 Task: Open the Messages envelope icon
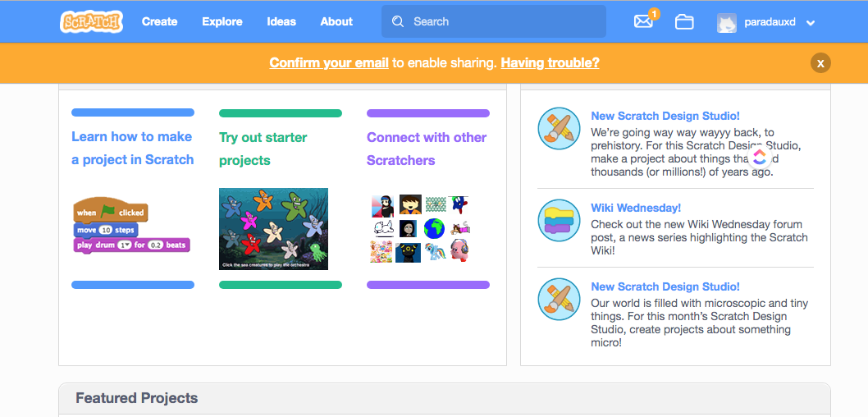pos(642,22)
